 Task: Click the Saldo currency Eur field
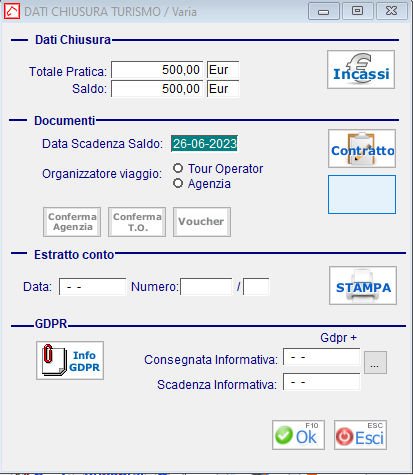coord(223,89)
